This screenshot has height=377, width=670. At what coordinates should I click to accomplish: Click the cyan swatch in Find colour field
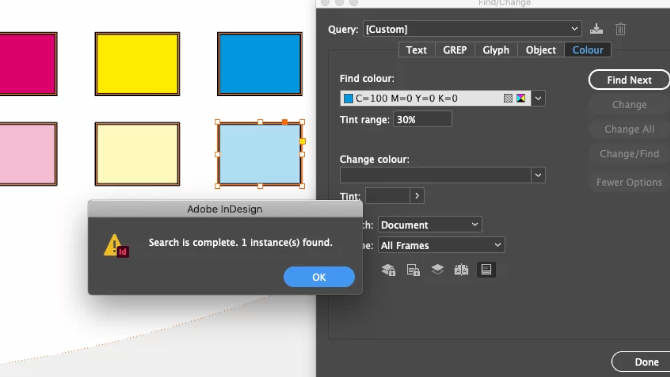(348, 99)
